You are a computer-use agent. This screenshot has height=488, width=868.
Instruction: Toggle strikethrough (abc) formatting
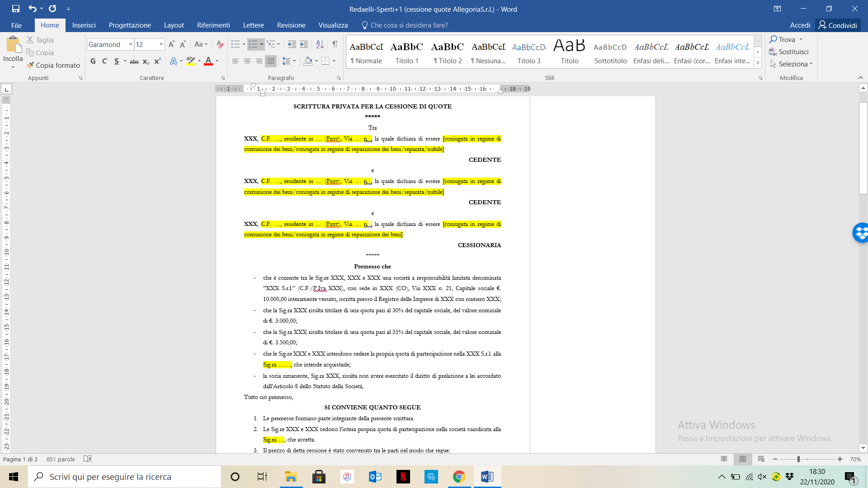134,61
